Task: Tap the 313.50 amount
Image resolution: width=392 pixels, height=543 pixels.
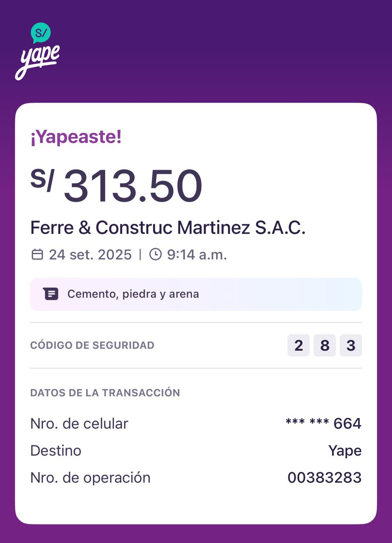Action: click(x=132, y=187)
